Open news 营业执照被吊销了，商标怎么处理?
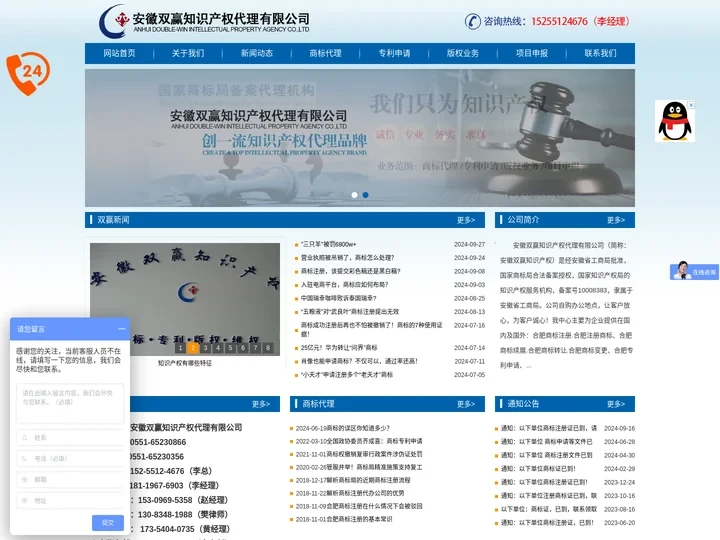 347,258
